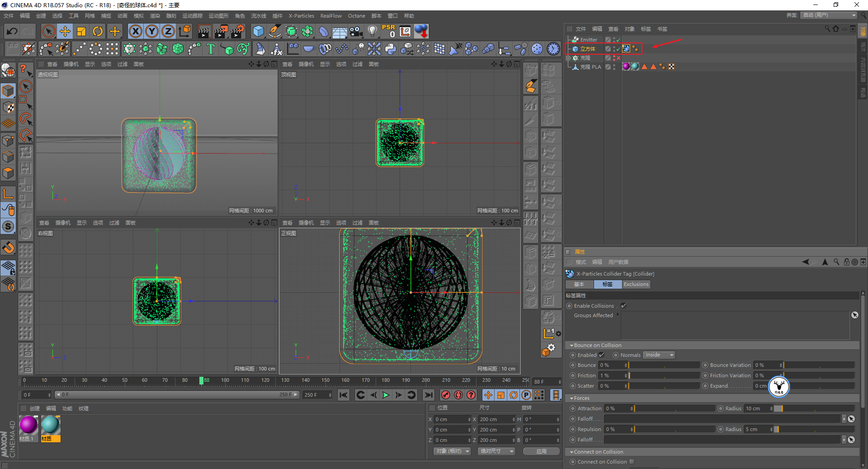Add a MoText object
This screenshot has width=868, height=469.
211,48
